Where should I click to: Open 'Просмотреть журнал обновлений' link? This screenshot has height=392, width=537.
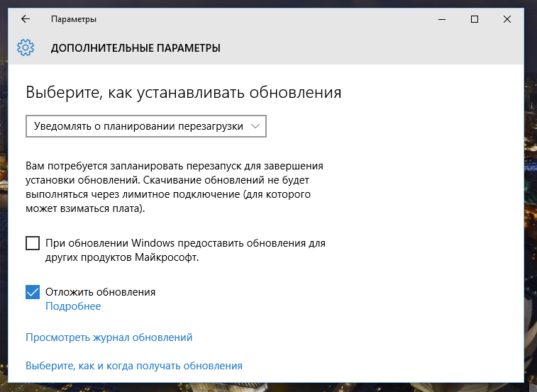[x=109, y=337]
